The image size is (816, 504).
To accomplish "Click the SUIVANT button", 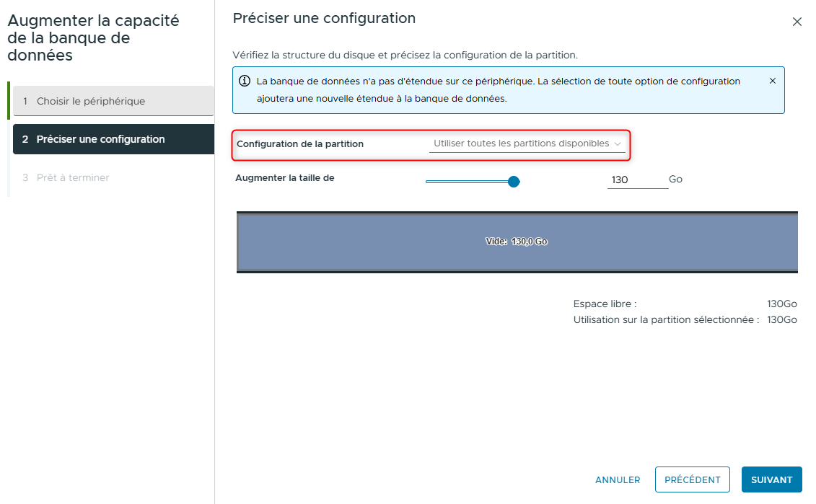I will point(771,479).
